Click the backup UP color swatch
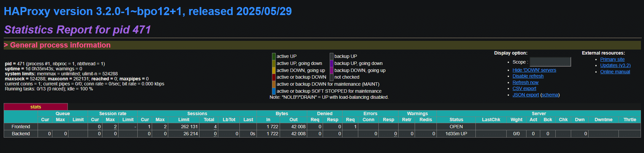This screenshot has height=153, width=644. pos(332,56)
